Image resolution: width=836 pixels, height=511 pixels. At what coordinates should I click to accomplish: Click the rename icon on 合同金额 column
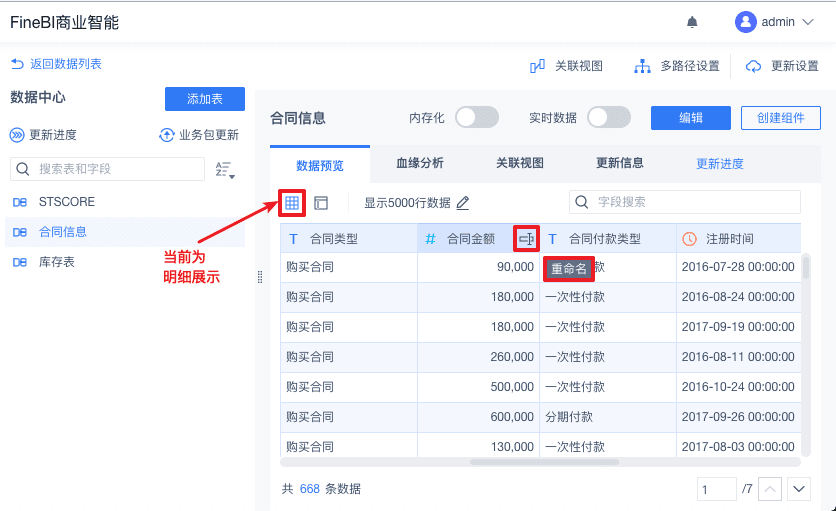526,239
